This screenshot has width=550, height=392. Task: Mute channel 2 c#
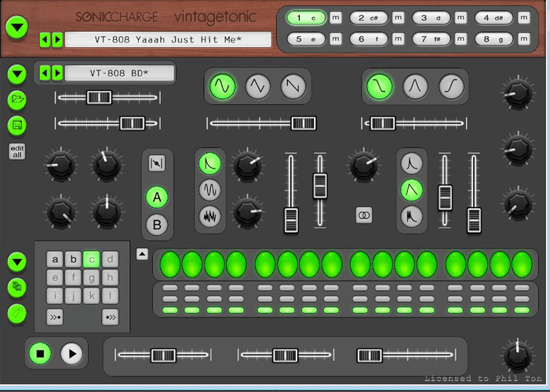coord(398,17)
